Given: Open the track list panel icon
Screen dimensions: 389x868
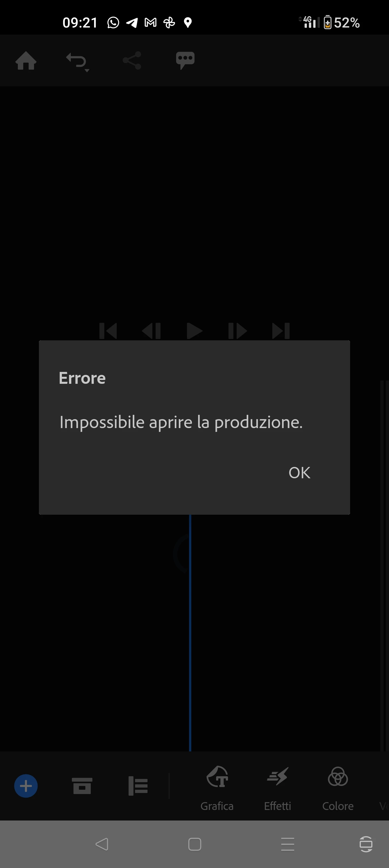Looking at the screenshot, I should click(138, 786).
